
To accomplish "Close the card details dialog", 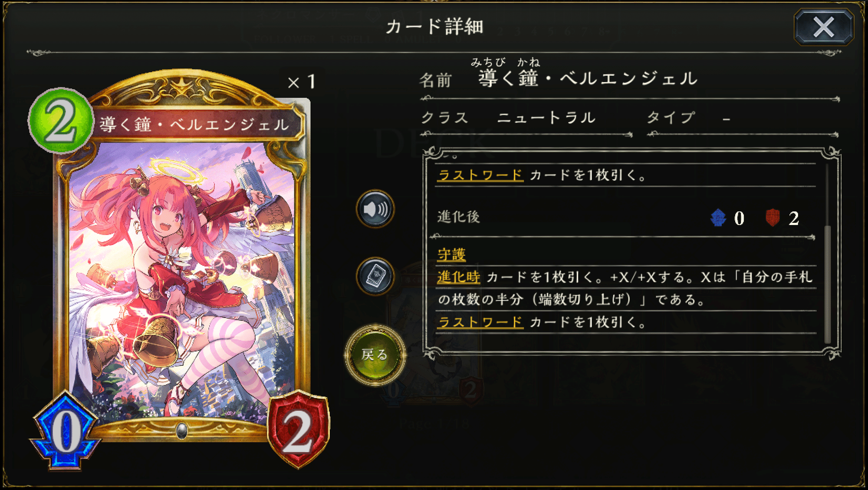I will pyautogui.click(x=823, y=27).
